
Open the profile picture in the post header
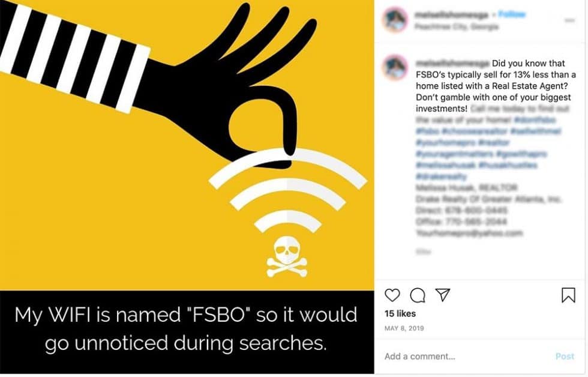(395, 20)
